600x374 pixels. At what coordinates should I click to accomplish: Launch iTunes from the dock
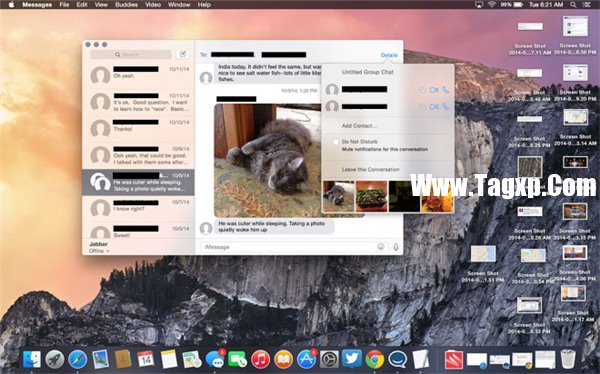click(x=261, y=359)
